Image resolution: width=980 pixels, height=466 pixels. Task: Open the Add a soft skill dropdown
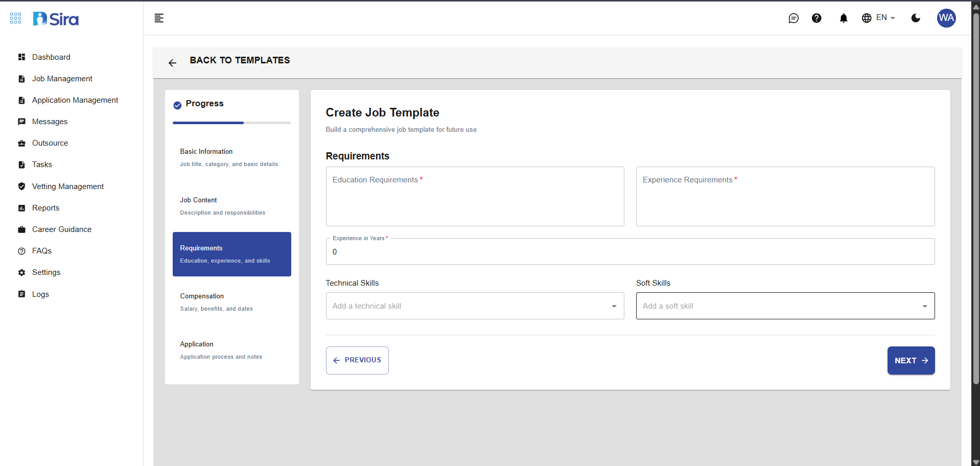click(925, 306)
